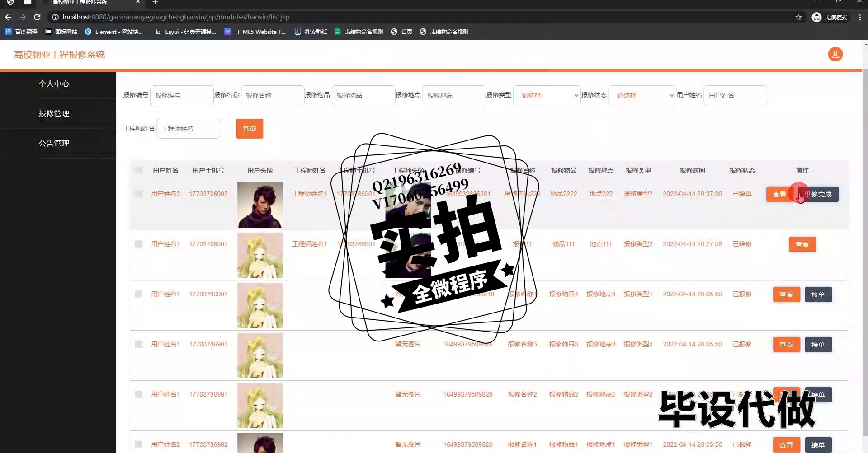This screenshot has width=868, height=453.
Task: Click 接单 for 报修物品4 row
Action: pos(818,294)
